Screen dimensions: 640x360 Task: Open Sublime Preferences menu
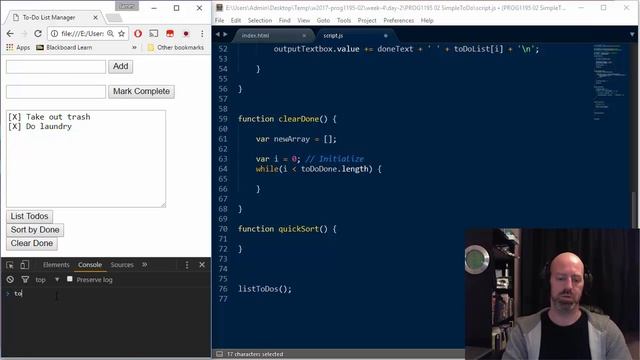coord(398,20)
